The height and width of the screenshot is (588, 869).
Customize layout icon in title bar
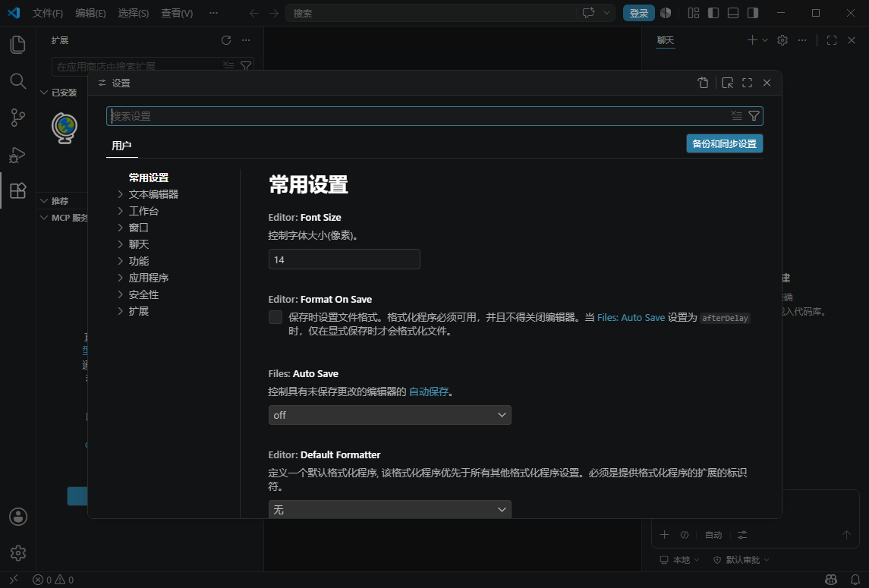point(694,13)
